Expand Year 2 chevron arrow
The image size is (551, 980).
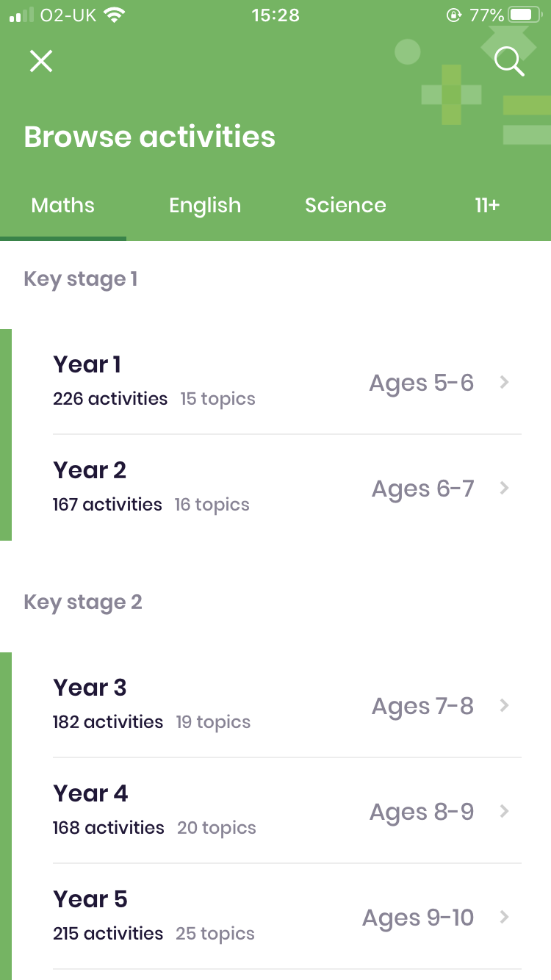click(x=504, y=488)
